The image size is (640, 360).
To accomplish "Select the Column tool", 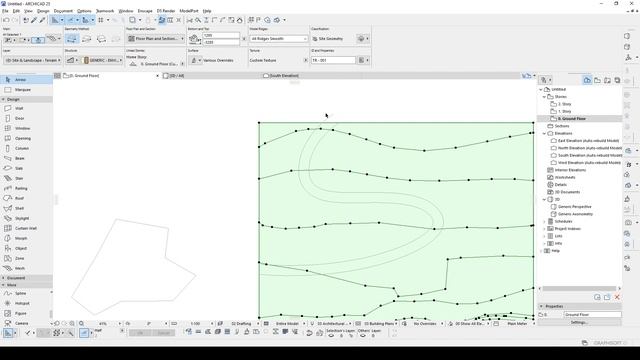I will 26,148.
